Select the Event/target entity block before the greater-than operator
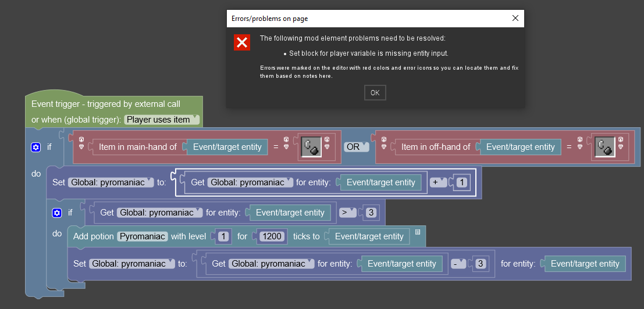This screenshot has height=309, width=644. (x=290, y=213)
